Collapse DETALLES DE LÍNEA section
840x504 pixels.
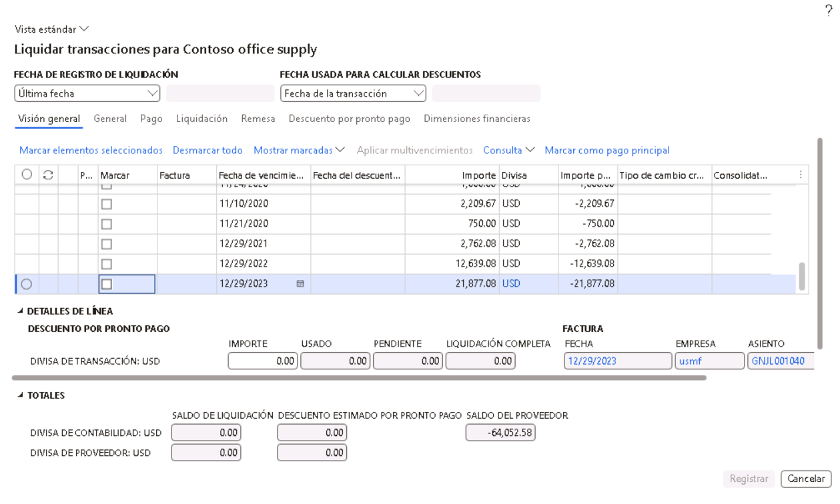tap(64, 311)
